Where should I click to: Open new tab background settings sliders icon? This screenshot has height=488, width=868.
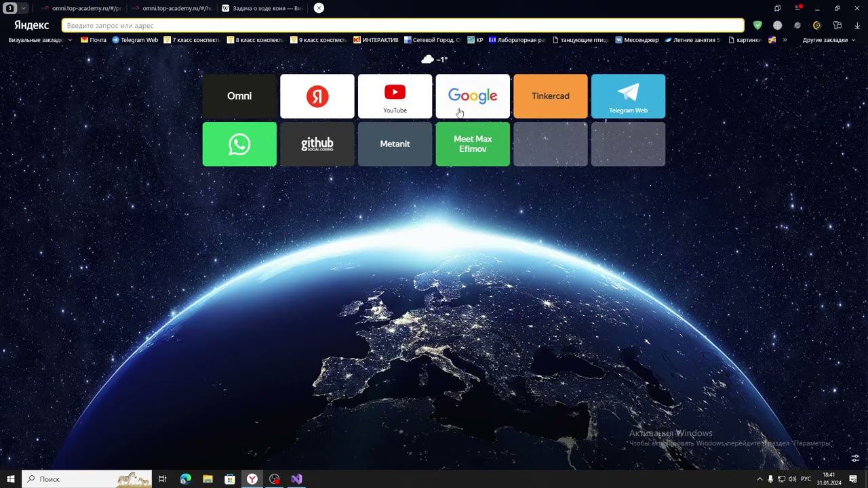pyautogui.click(x=855, y=458)
